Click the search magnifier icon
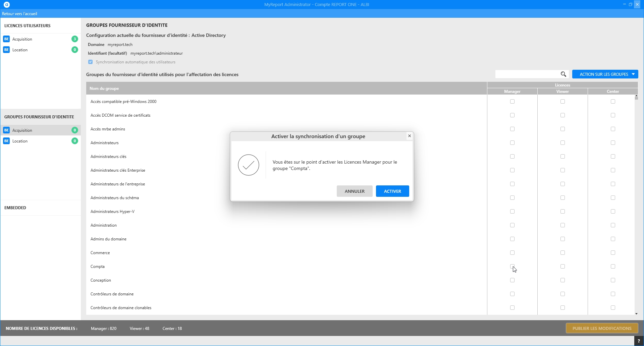Viewport: 644px width, 346px height. [x=563, y=74]
